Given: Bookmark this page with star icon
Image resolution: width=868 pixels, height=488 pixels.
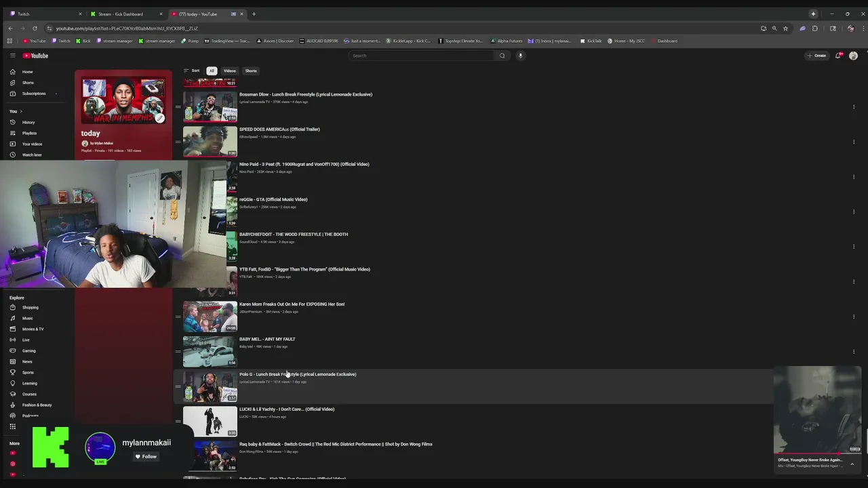Looking at the screenshot, I should (785, 28).
